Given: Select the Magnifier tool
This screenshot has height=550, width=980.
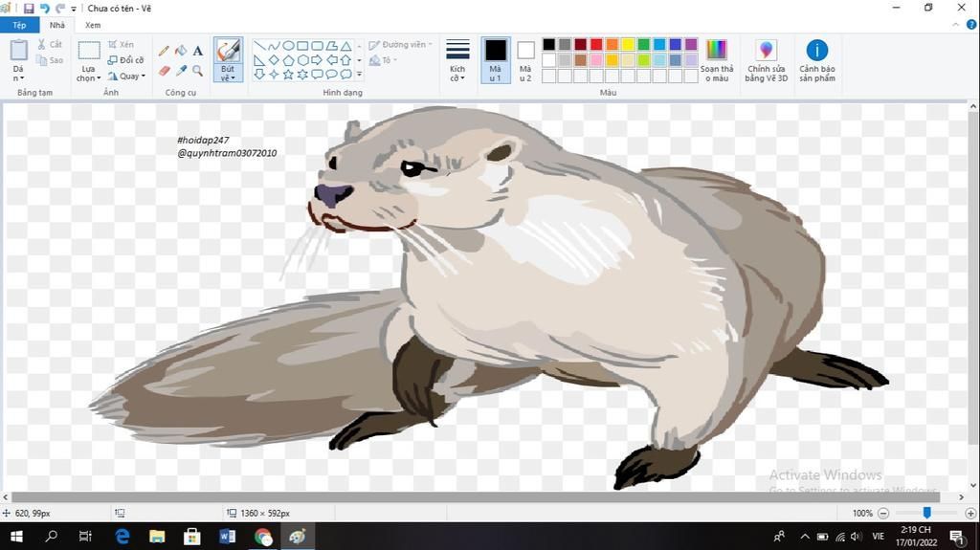Looking at the screenshot, I should pyautogui.click(x=197, y=71).
